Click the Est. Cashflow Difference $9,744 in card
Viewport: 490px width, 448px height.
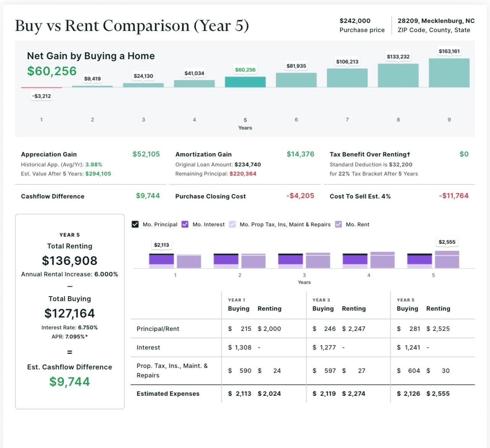(x=70, y=382)
